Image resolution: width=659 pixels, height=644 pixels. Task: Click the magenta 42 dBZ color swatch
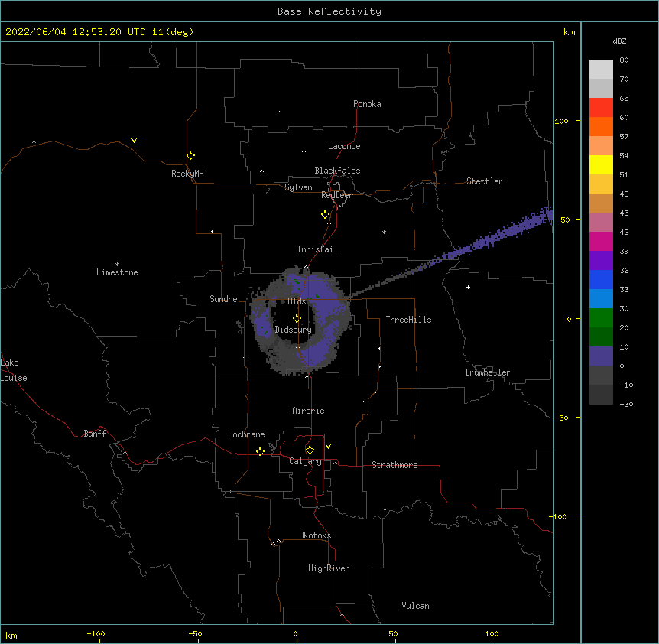pyautogui.click(x=601, y=241)
